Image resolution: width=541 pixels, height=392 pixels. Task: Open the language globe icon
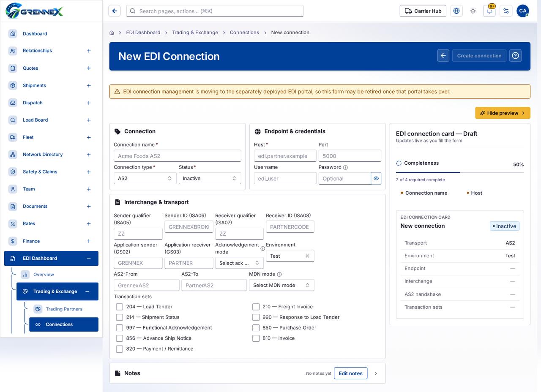pyautogui.click(x=456, y=11)
